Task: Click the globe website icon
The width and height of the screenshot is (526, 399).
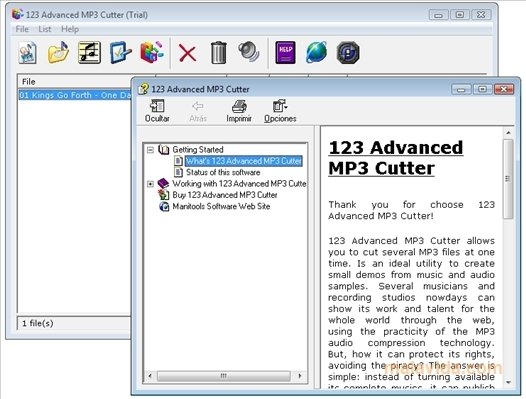Action: click(316, 53)
